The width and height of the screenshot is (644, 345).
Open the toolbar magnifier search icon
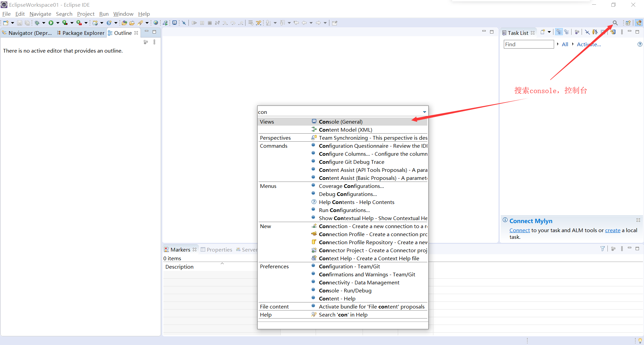615,23
